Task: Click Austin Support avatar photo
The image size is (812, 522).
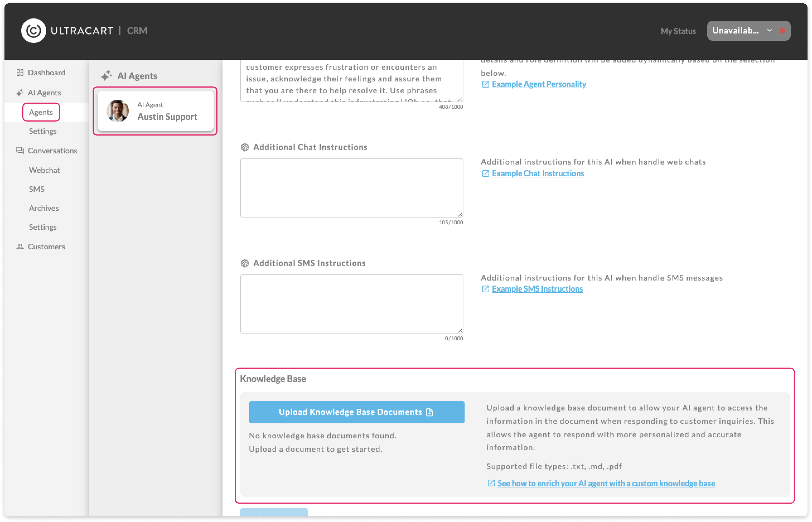Action: click(118, 111)
